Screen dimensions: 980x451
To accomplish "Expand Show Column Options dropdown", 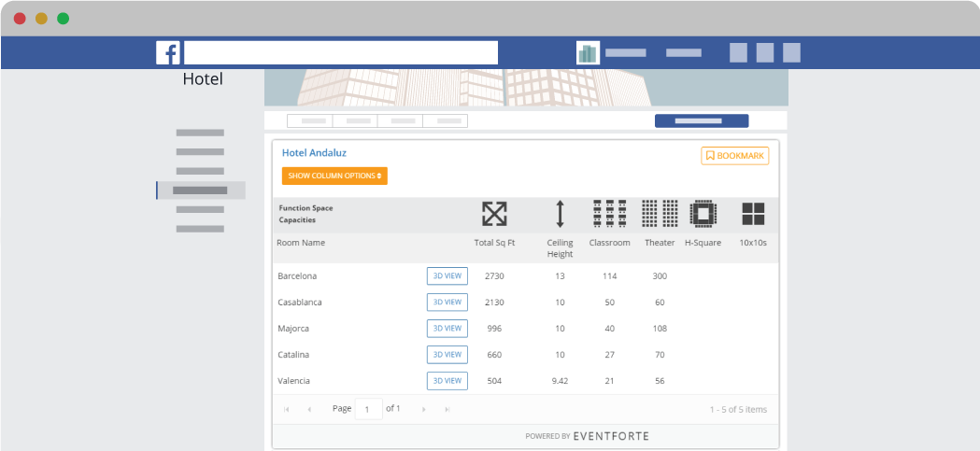I will [334, 176].
